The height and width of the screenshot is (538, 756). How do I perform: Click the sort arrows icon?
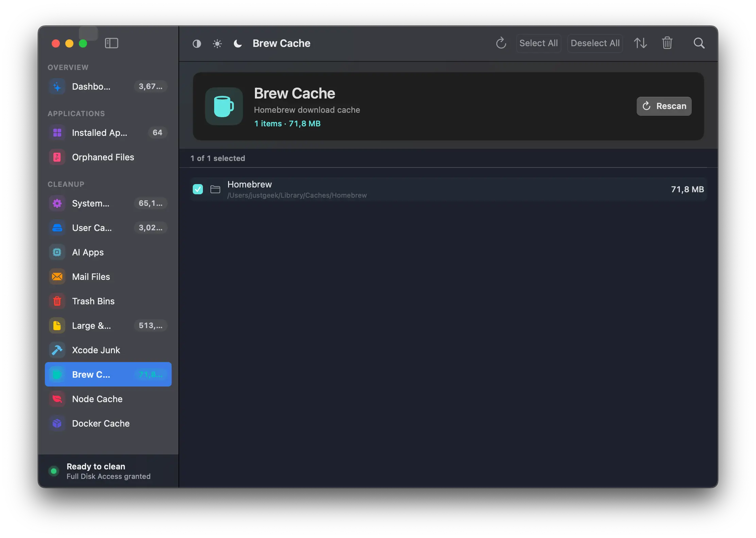[640, 43]
